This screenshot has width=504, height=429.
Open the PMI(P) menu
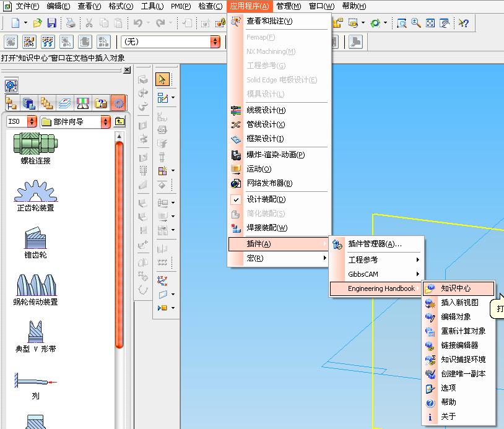pos(181,6)
